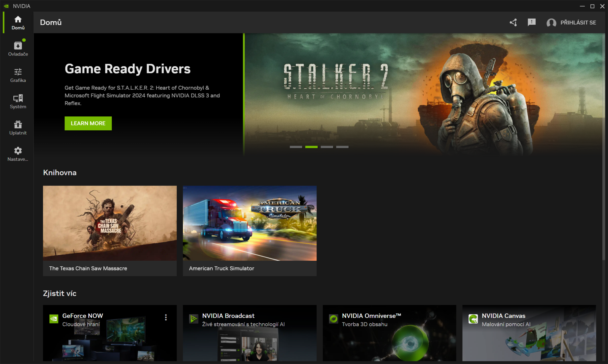The image size is (608, 364).
Task: Click the Knihovna section heading
Action: [x=60, y=172]
